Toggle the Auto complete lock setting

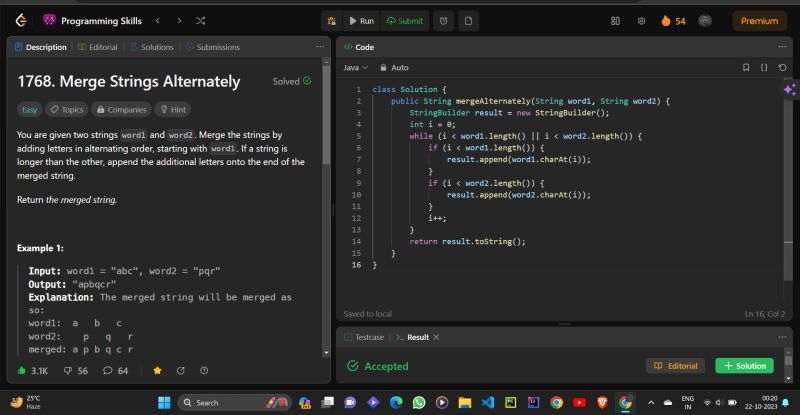394,67
